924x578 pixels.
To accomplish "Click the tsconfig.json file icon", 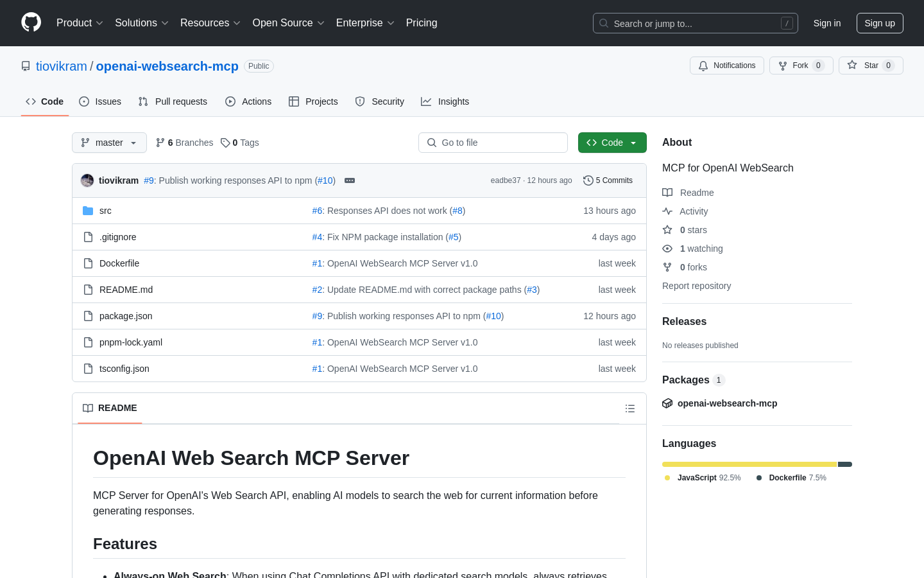I will click(88, 369).
